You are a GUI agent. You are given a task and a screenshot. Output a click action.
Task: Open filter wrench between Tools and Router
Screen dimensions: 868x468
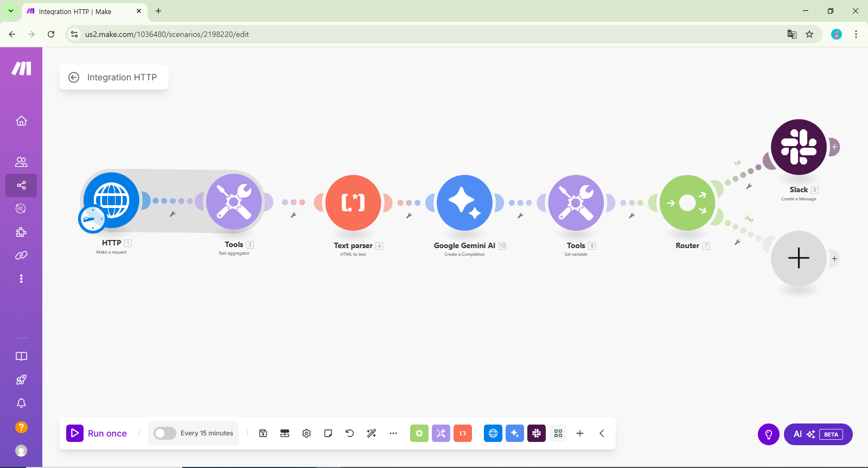coord(631,216)
